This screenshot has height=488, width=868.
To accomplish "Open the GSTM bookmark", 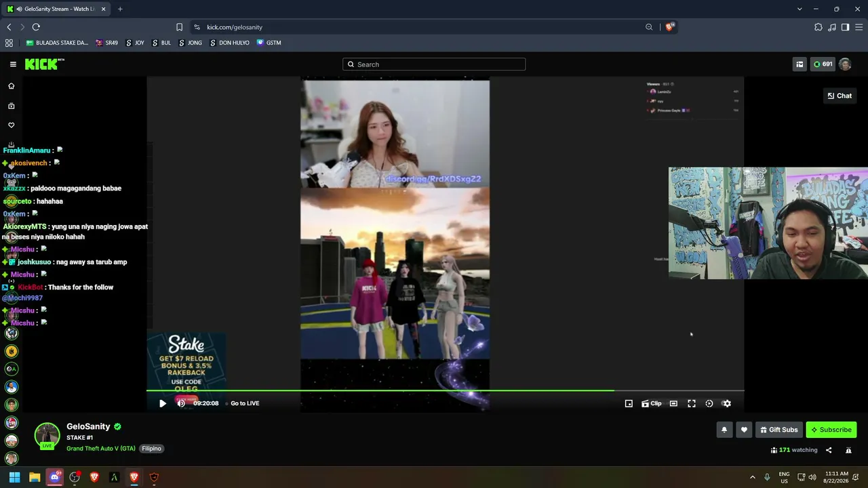I will pyautogui.click(x=269, y=43).
